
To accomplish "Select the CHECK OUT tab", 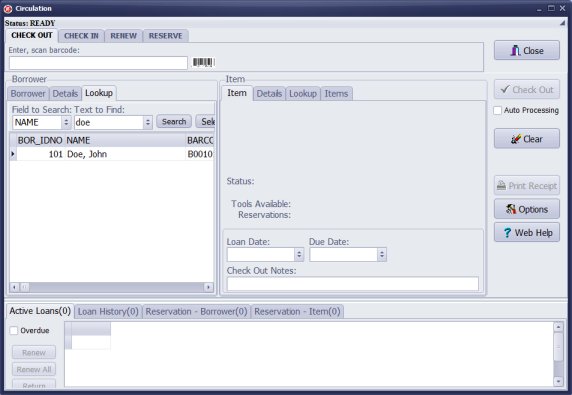I will (32, 35).
